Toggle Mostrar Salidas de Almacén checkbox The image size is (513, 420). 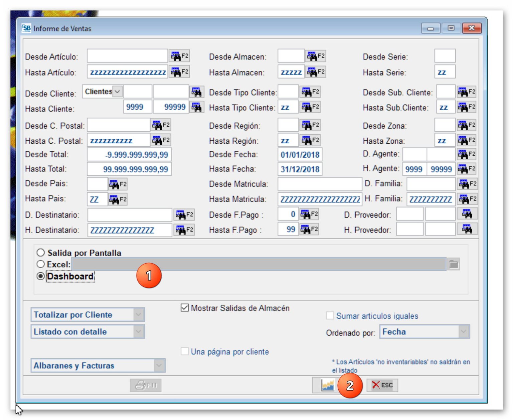tap(184, 308)
